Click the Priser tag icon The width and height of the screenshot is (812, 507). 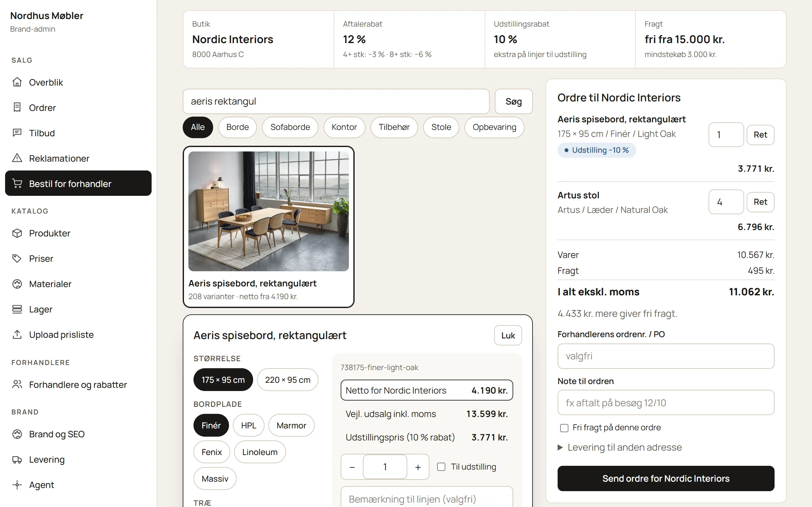(17, 259)
